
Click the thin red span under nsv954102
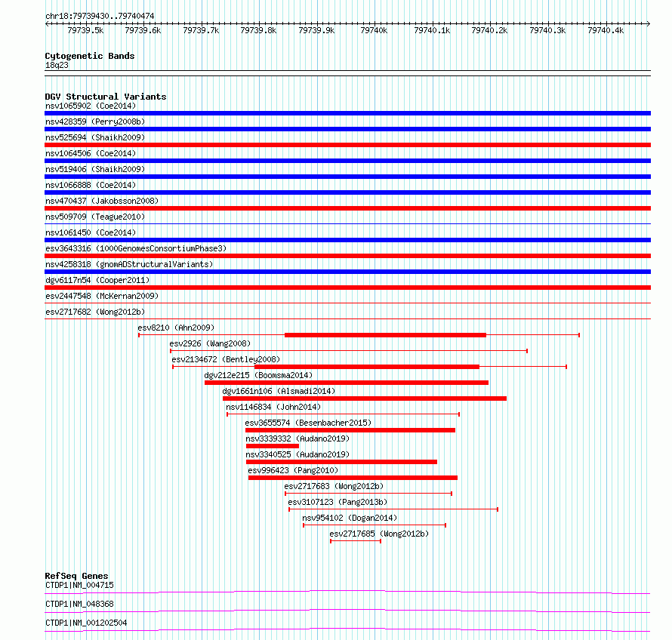click(375, 525)
